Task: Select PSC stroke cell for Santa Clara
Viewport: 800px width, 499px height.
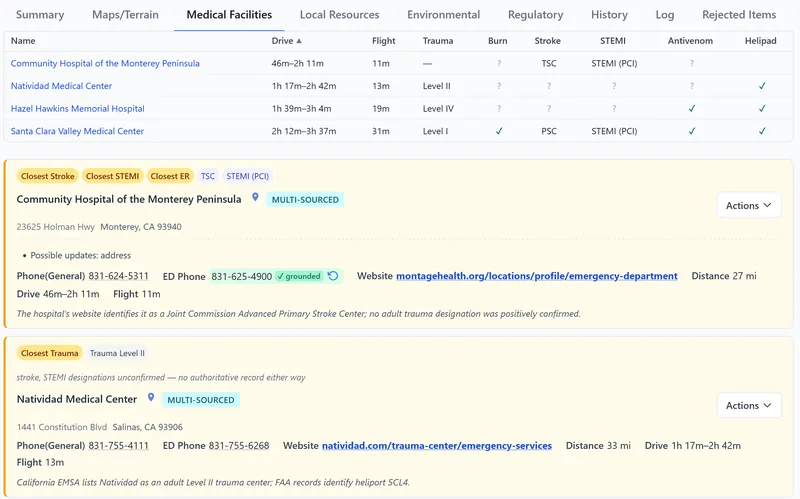Action: click(548, 131)
